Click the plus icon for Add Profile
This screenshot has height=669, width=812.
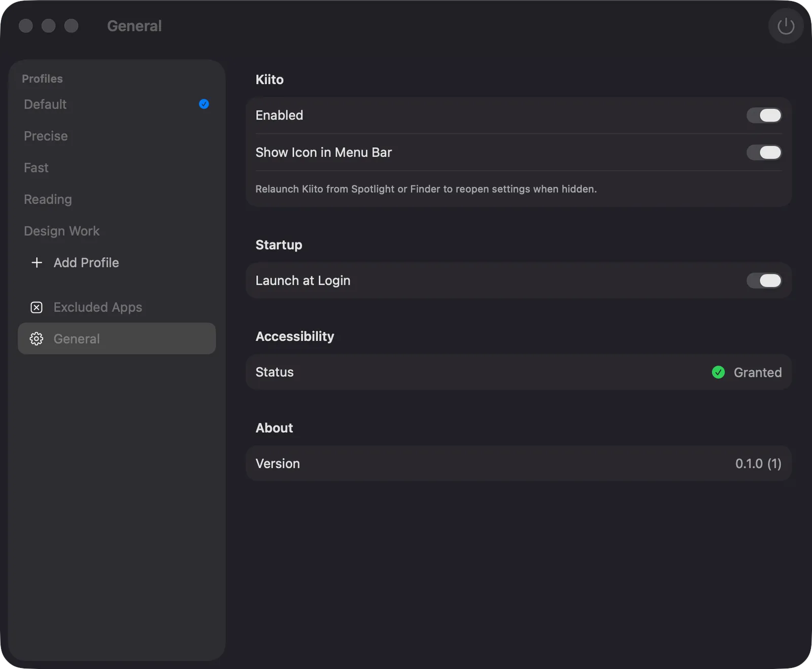point(37,263)
